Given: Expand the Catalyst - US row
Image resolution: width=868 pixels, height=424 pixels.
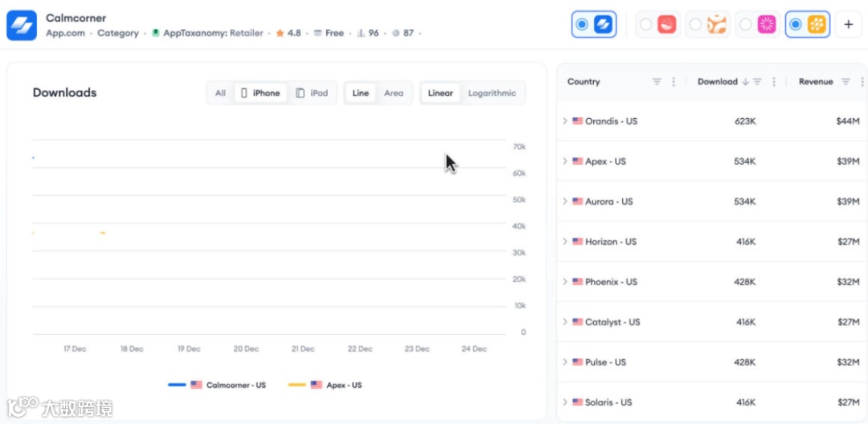Looking at the screenshot, I should click(565, 322).
